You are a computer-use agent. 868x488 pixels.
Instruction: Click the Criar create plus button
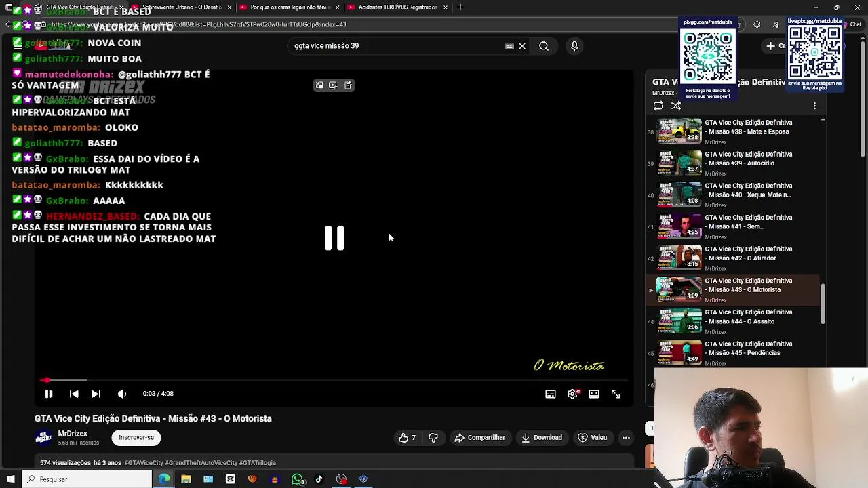click(774, 46)
